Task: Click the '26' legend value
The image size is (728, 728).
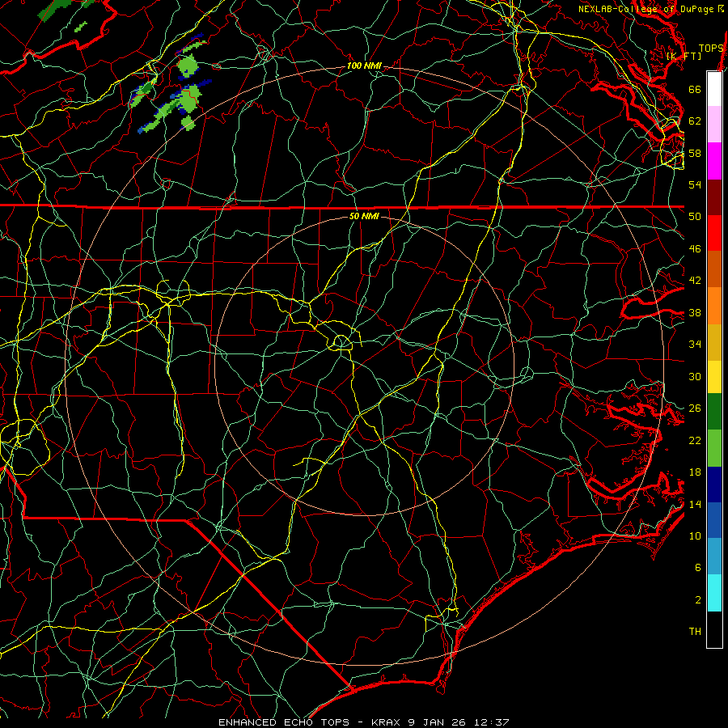Action: pyautogui.click(x=695, y=408)
